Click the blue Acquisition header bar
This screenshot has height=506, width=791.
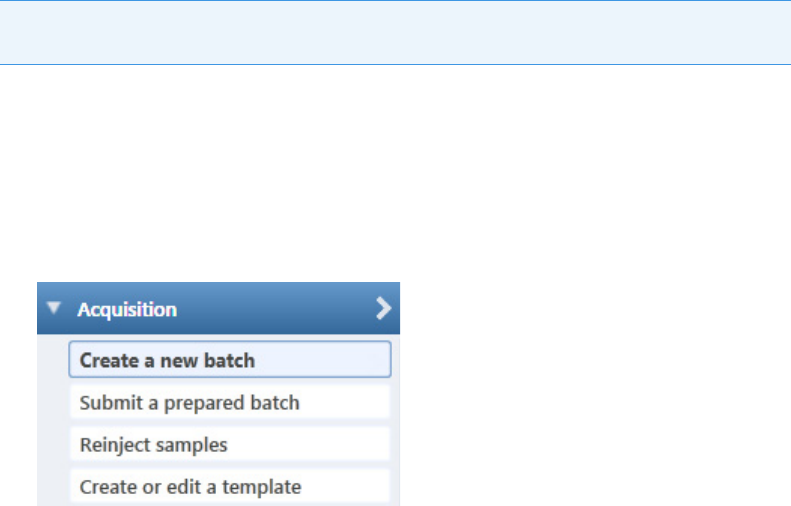218,308
